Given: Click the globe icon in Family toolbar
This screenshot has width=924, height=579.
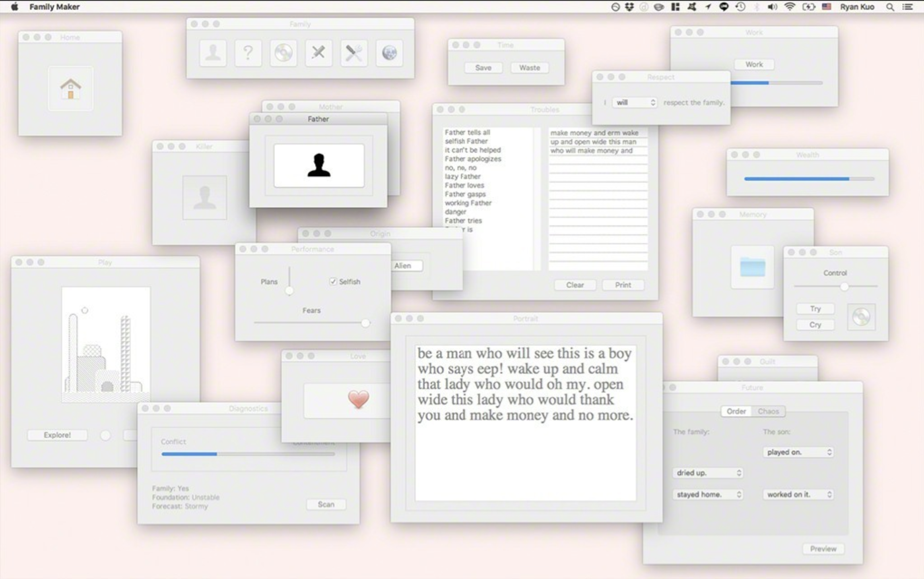Looking at the screenshot, I should [x=389, y=53].
